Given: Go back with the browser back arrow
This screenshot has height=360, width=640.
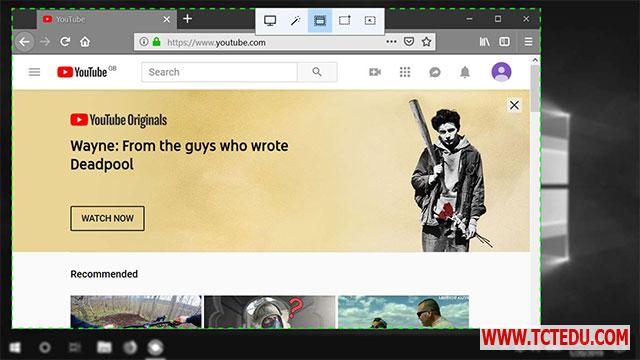Looking at the screenshot, I should 24,42.
